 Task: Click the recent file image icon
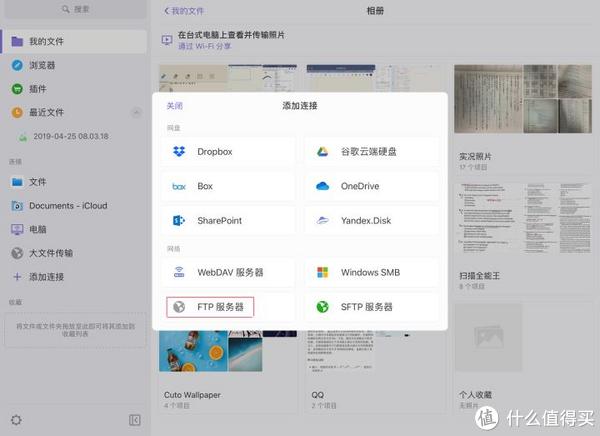(23, 137)
